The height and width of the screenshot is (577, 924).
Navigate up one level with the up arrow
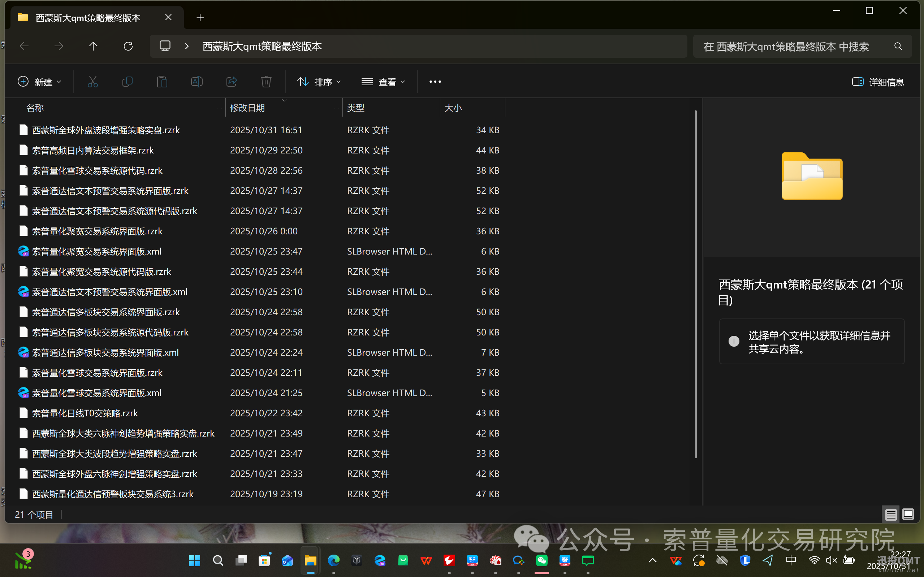(x=93, y=46)
